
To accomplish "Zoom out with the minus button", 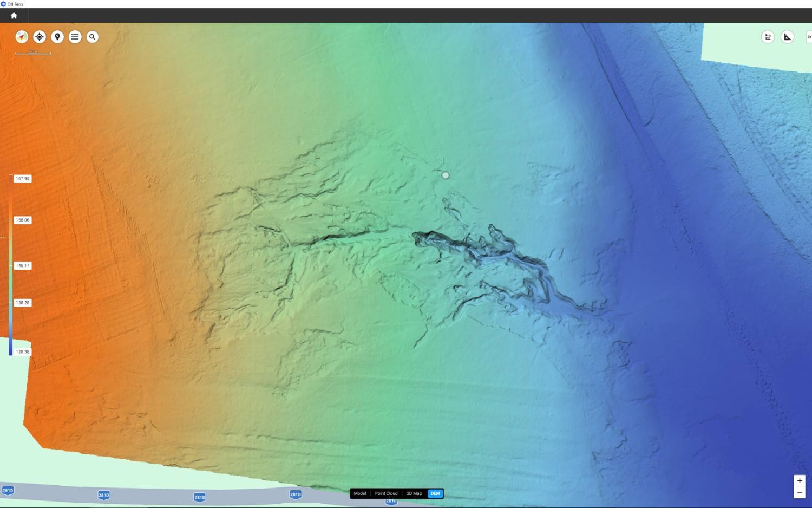I will pos(800,493).
